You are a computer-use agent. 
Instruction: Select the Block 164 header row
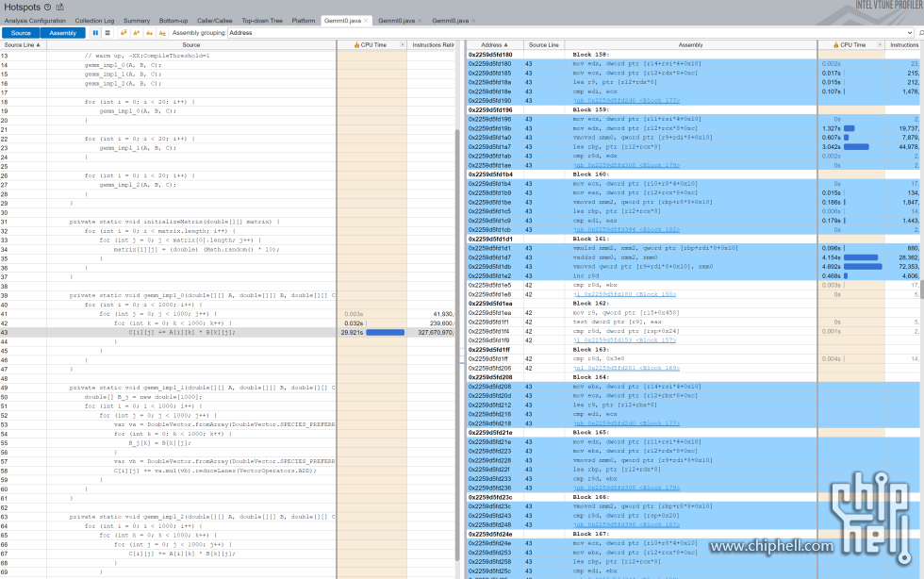[694, 377]
